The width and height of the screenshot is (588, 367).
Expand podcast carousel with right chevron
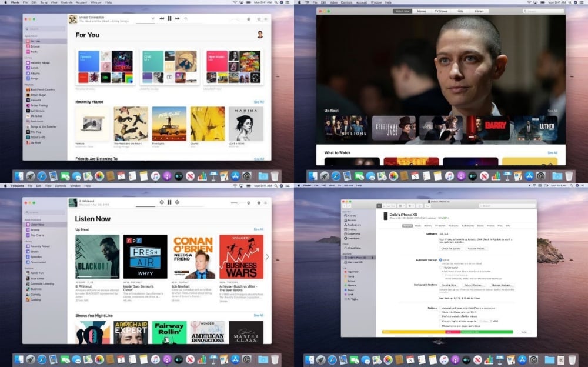[x=267, y=257]
